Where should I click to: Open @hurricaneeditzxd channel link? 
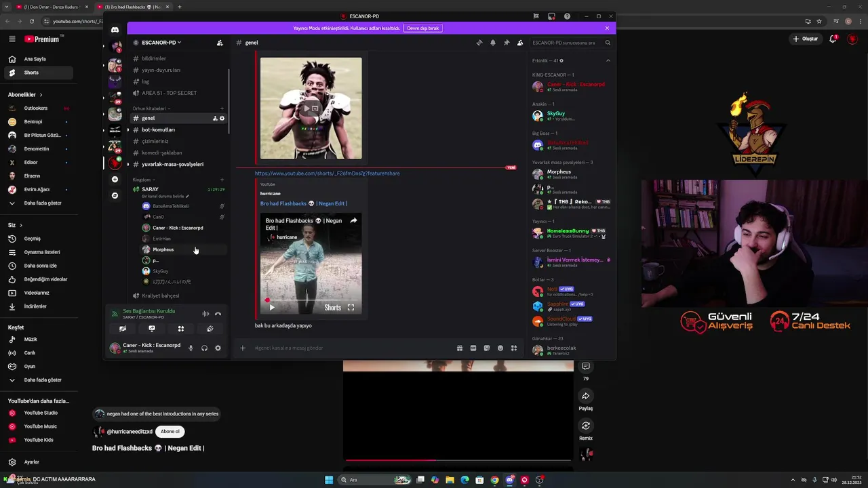click(x=130, y=432)
